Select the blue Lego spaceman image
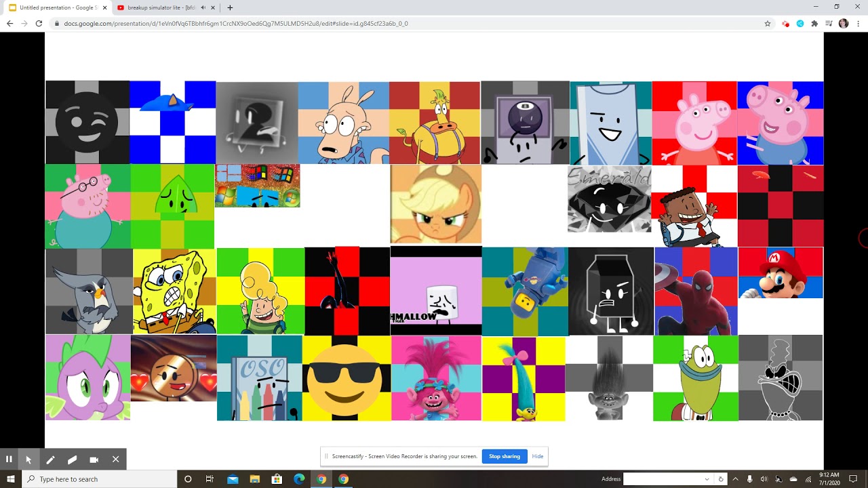Screen dimensions: 868x488 [x=526, y=291]
